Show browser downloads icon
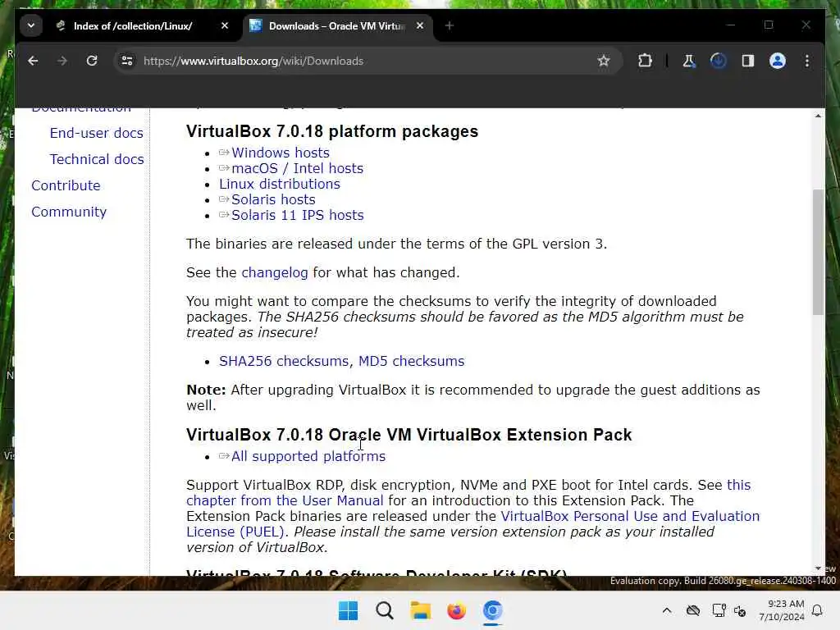 (719, 61)
